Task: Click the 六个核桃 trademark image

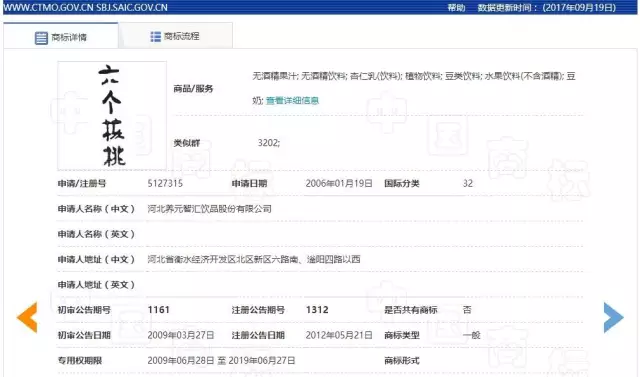Action: pyautogui.click(x=112, y=115)
